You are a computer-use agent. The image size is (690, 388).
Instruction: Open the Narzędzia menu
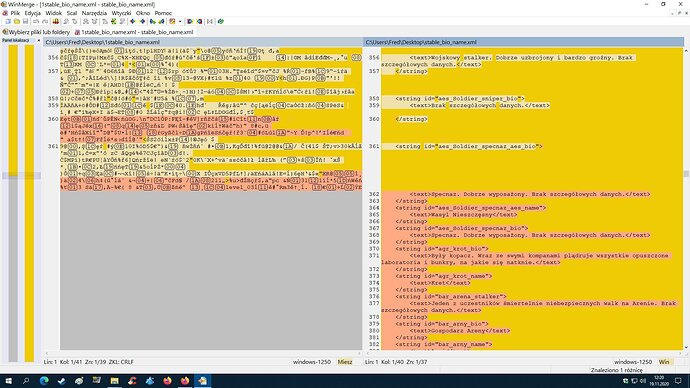coord(94,13)
